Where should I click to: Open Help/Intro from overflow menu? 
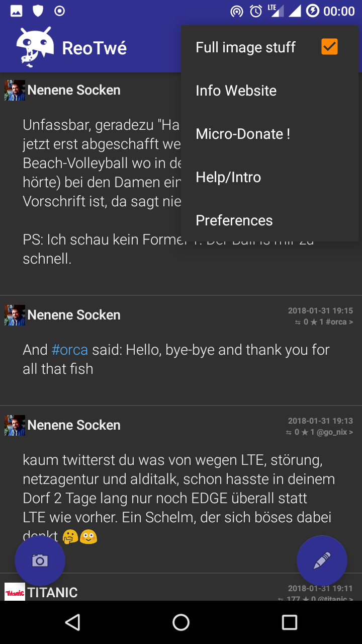[x=228, y=177]
